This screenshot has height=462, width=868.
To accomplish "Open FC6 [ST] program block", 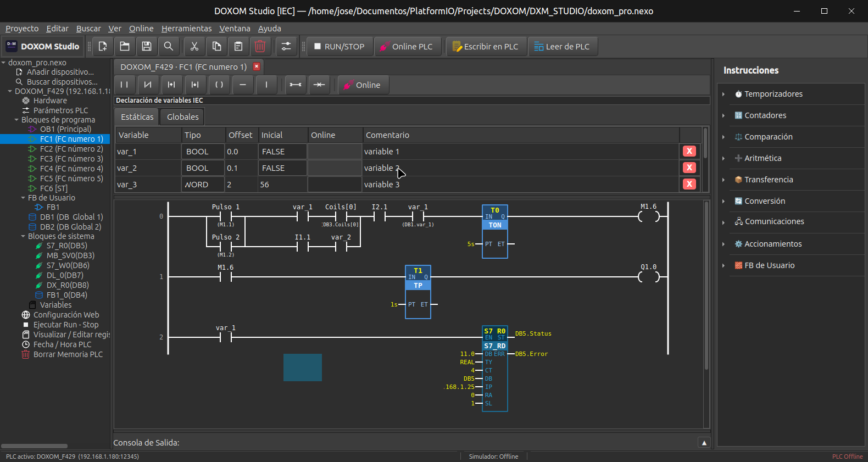I will coord(53,188).
